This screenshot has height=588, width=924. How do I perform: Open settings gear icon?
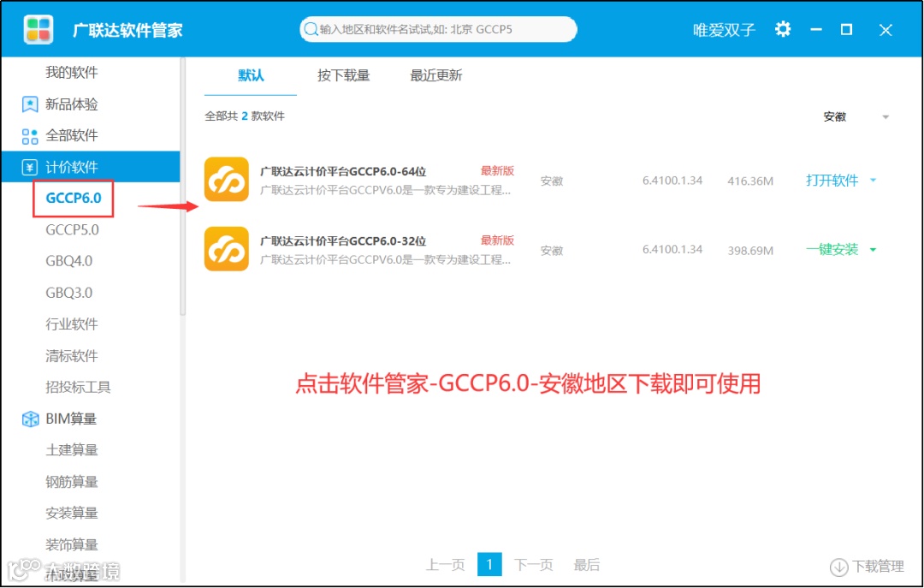pos(783,29)
